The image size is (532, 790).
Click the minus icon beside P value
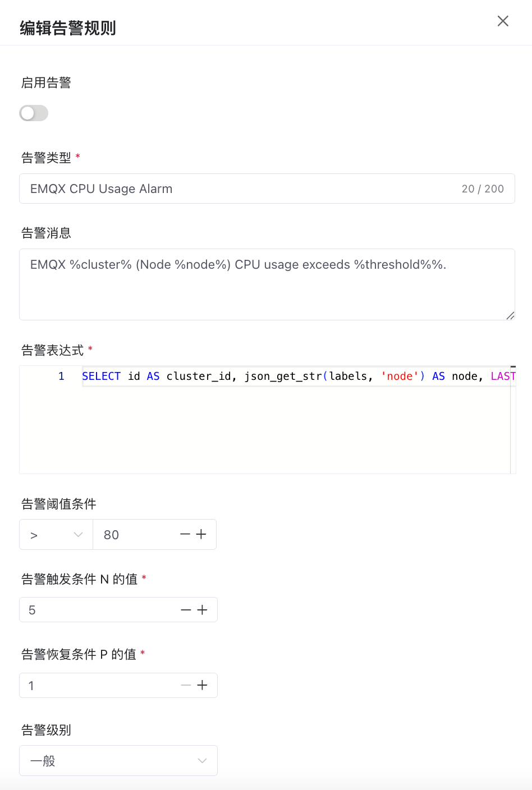[x=186, y=685]
